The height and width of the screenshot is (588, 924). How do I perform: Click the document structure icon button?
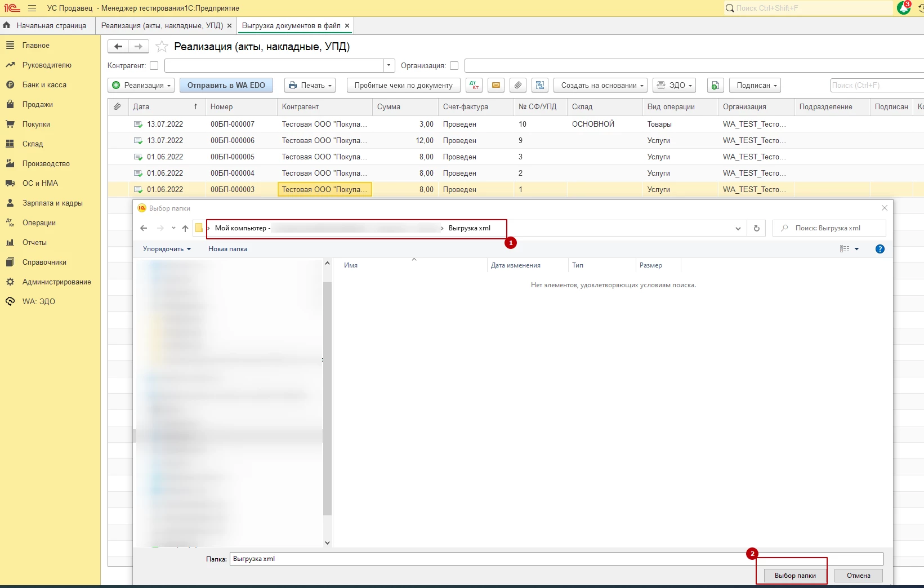(540, 85)
